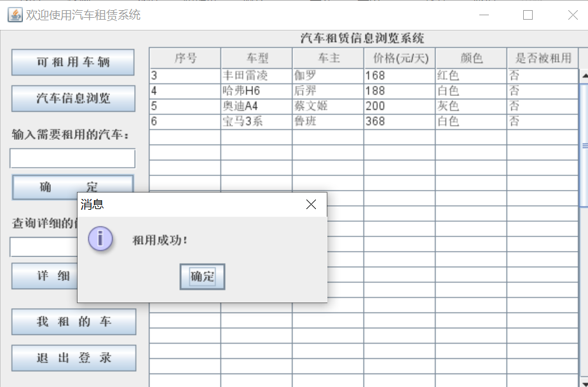The width and height of the screenshot is (588, 387).
Task: Click the 汽车信息浏览 button
Action: [72, 98]
